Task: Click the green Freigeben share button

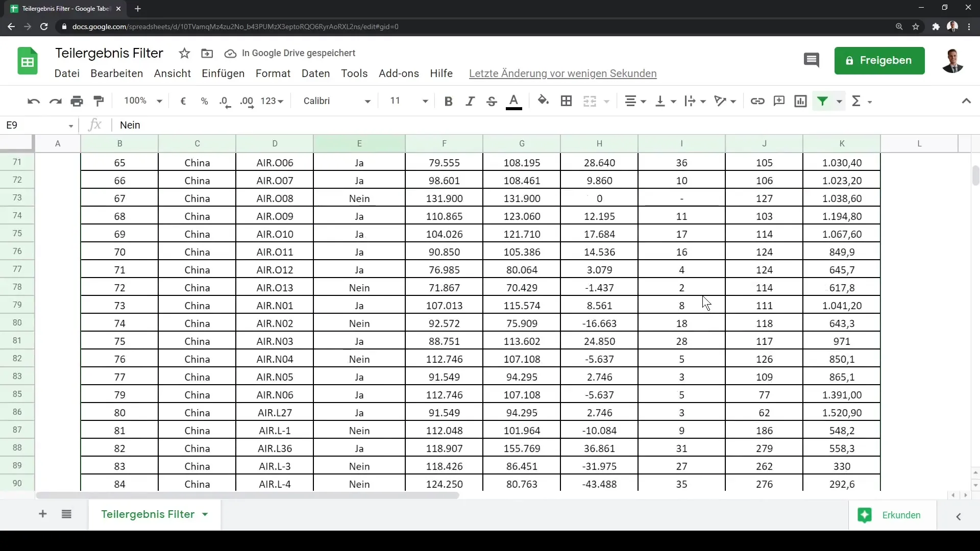Action: coord(879,61)
